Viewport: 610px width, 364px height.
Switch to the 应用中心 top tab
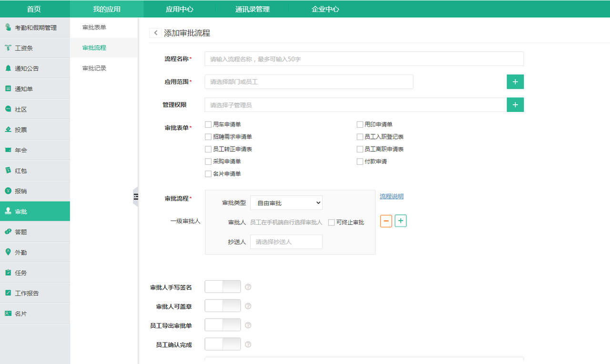tap(180, 9)
